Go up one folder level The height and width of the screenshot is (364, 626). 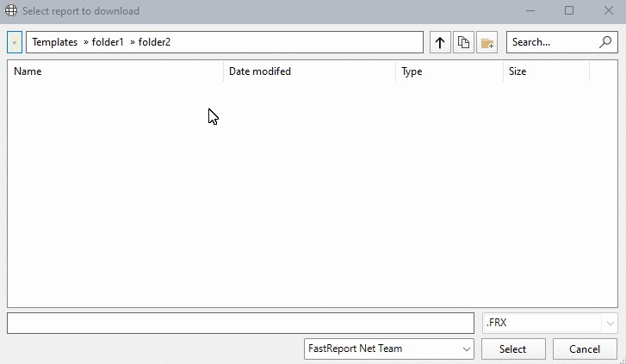440,42
